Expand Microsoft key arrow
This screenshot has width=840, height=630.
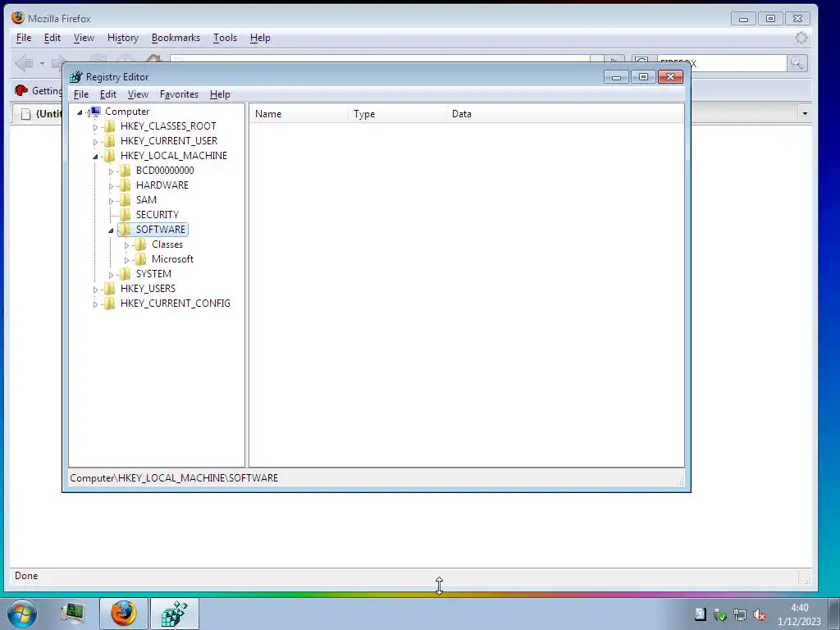tap(126, 260)
